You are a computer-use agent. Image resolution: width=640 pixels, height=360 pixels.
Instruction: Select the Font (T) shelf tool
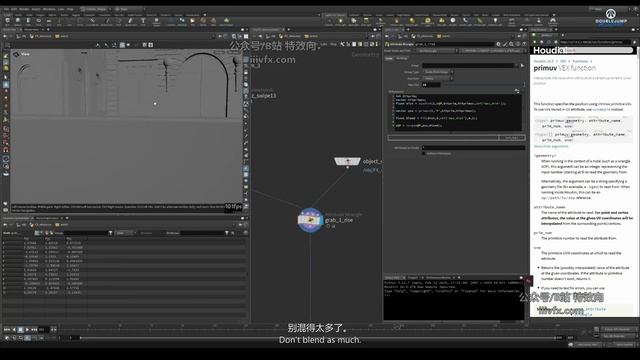coord(143,21)
